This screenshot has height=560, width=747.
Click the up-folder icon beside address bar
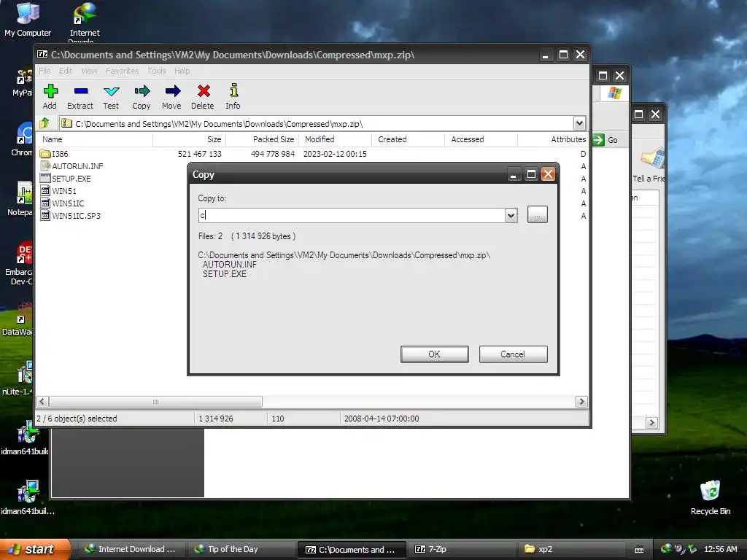tap(44, 123)
